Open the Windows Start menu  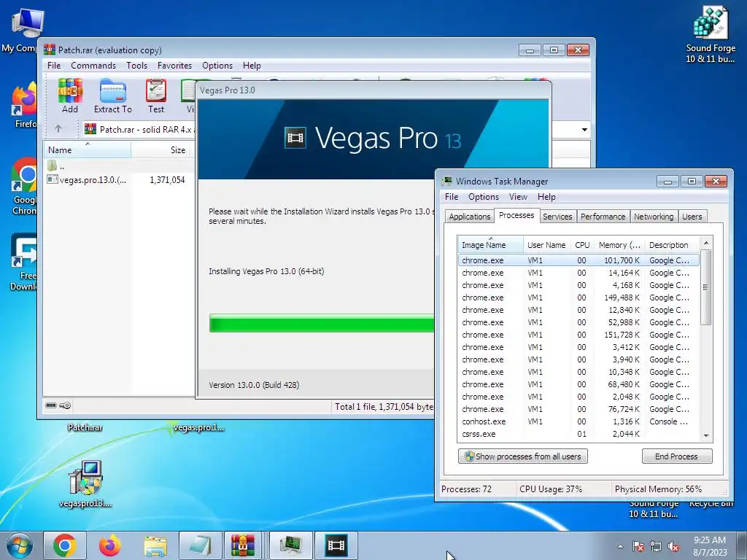click(x=19, y=545)
